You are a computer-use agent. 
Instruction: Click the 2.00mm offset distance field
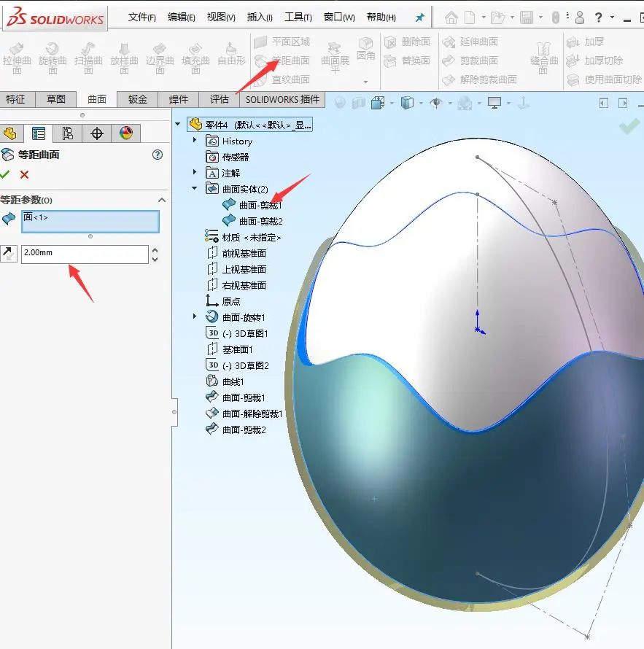coord(80,253)
